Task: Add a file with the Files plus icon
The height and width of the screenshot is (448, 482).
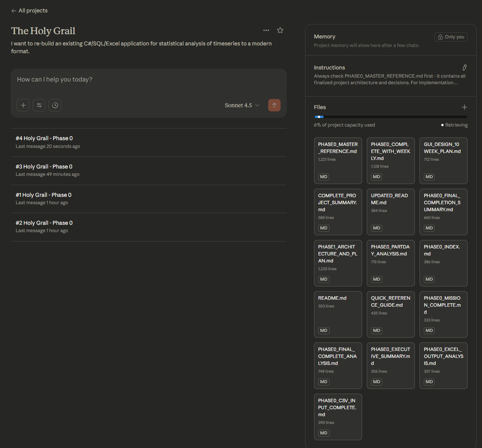Action: pos(465,107)
